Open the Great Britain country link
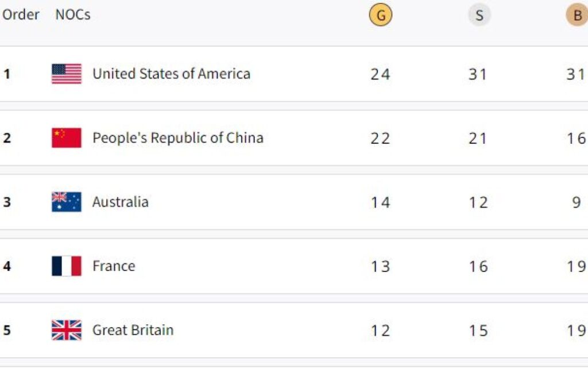The image size is (588, 368). pos(133,330)
